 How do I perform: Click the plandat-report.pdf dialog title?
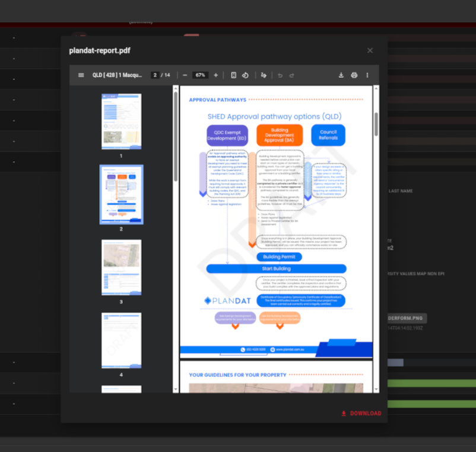pos(100,50)
